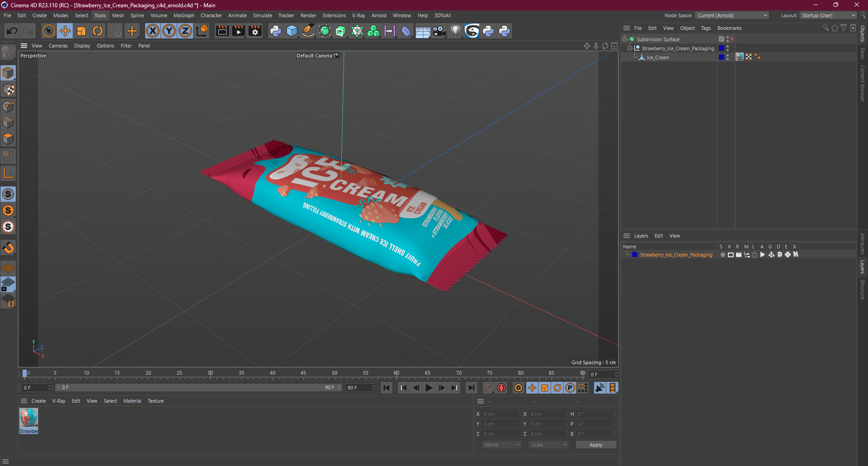Toggle X axis lock
The image size is (868, 466).
click(153, 31)
